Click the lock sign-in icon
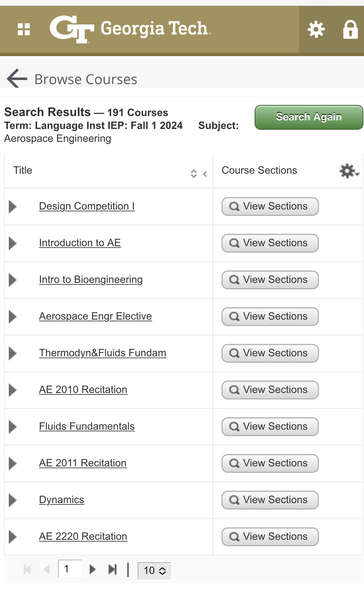The image size is (364, 592). (x=350, y=29)
